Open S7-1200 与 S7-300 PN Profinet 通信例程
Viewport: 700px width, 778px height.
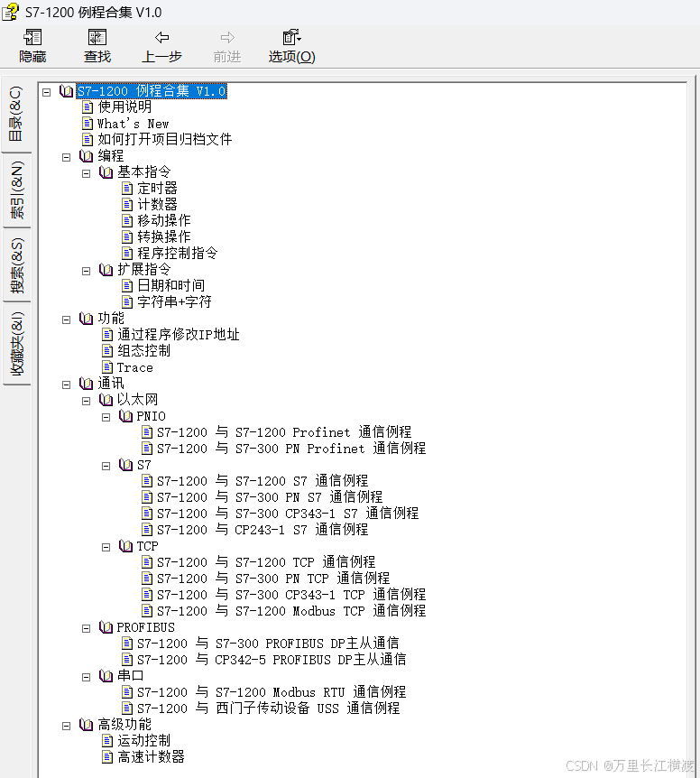[291, 449]
